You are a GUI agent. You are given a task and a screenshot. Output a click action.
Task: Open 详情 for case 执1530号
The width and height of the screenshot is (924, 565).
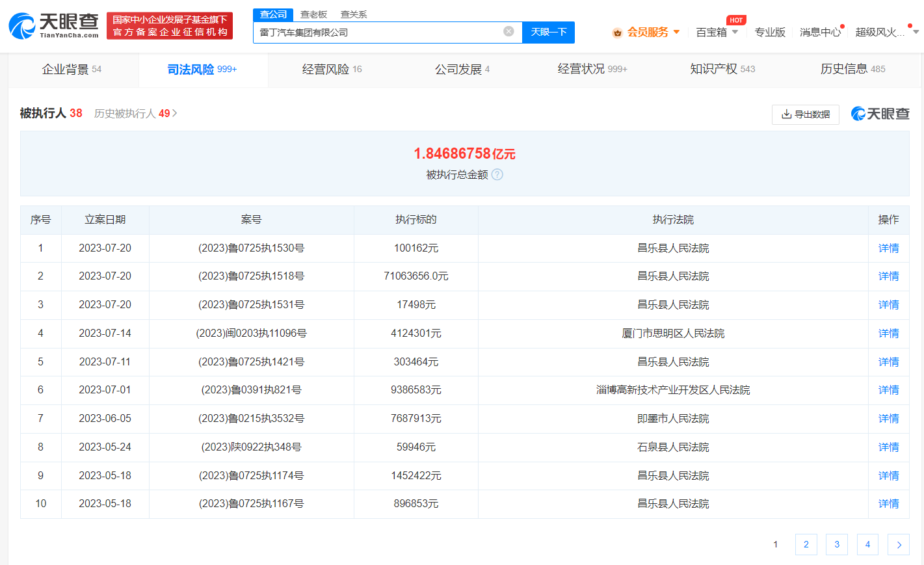pos(888,248)
